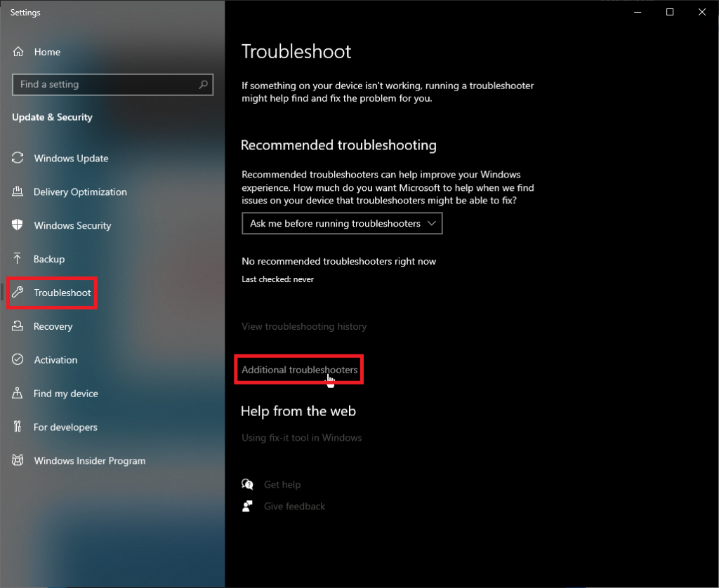
Task: Select the Windows Insider Program label
Action: [x=90, y=461]
